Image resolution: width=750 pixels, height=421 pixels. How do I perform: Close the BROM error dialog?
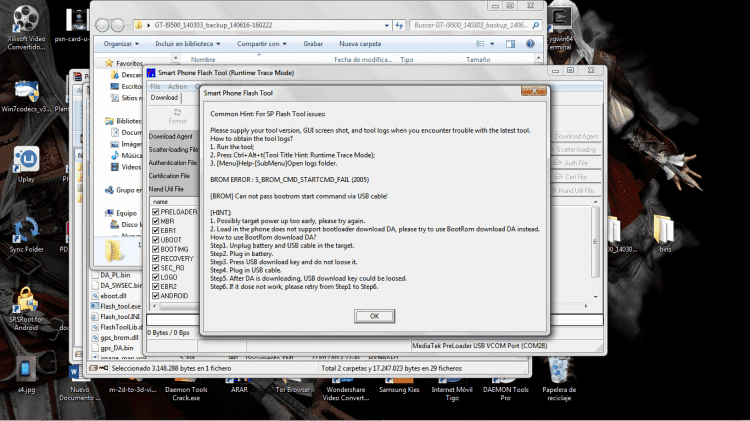pos(534,91)
